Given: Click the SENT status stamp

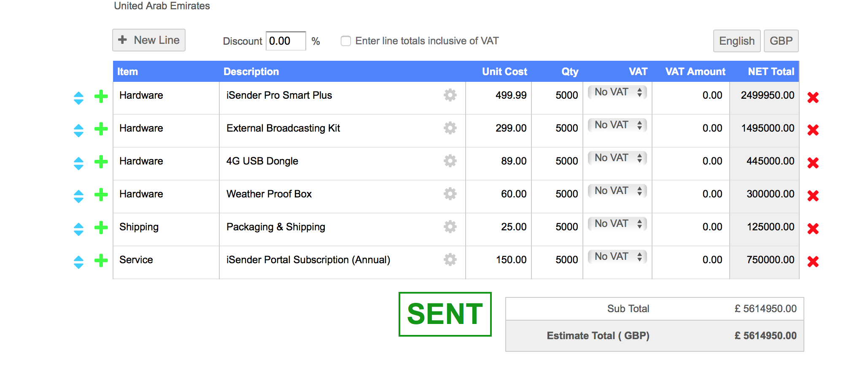Looking at the screenshot, I should [445, 314].
